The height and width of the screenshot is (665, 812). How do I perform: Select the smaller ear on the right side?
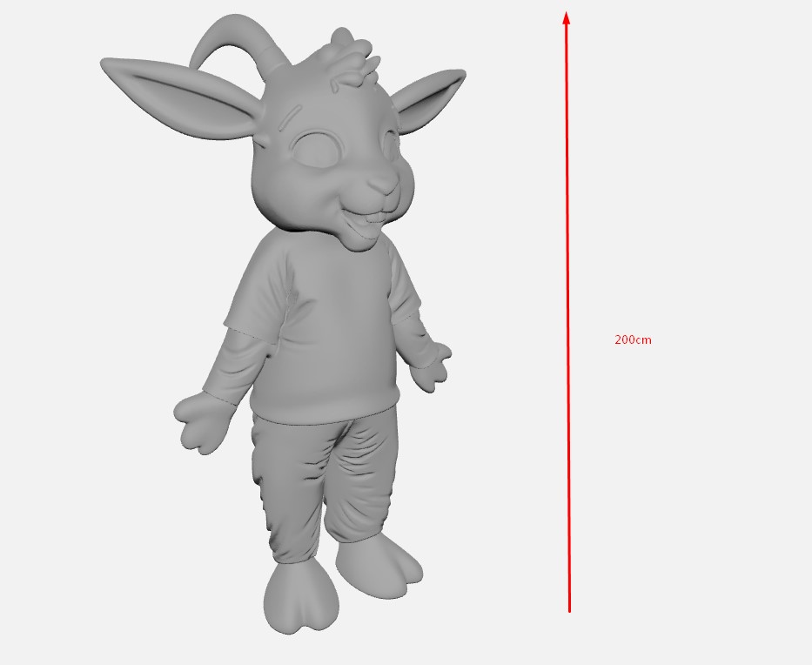click(x=429, y=97)
